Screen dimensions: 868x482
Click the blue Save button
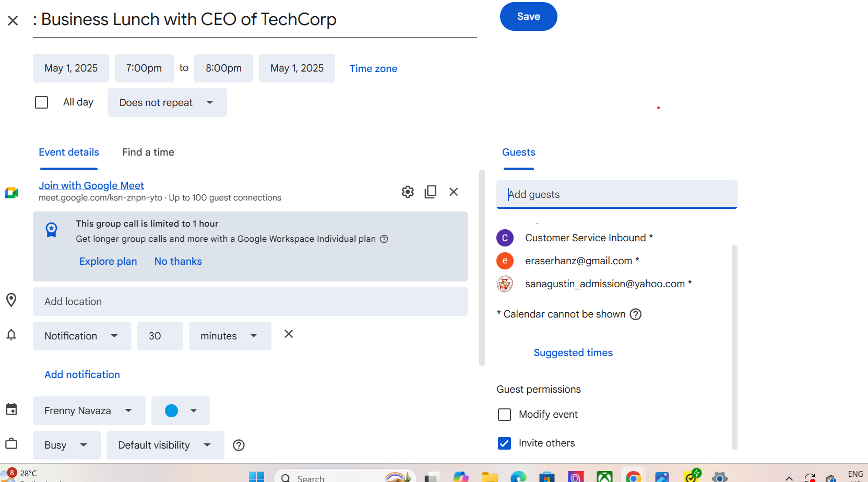click(x=528, y=17)
